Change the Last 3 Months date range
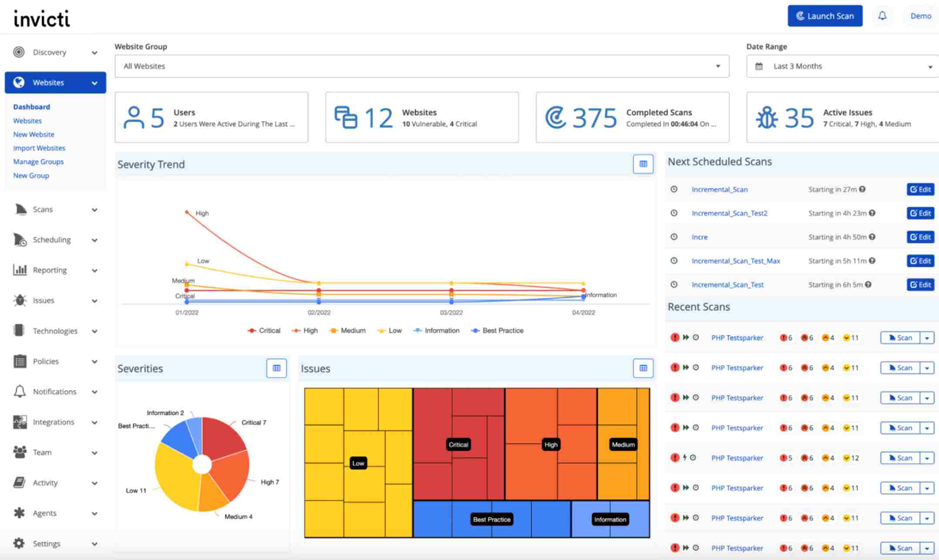Viewport: 939px width, 560px height. click(x=841, y=66)
